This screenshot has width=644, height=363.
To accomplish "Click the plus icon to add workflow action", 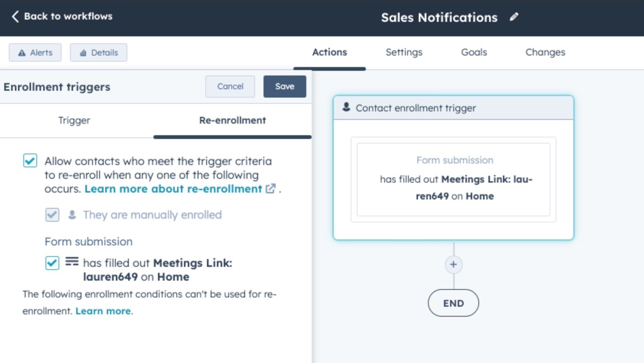I will (x=453, y=264).
